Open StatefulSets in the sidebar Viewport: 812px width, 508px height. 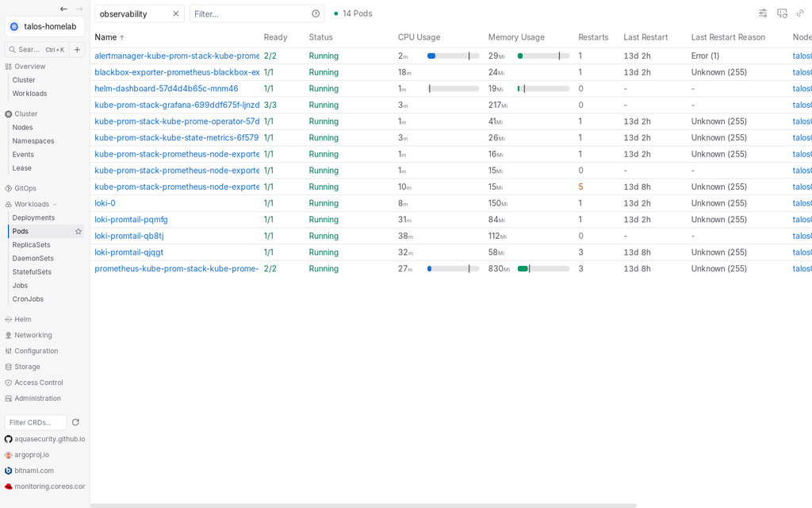(32, 271)
